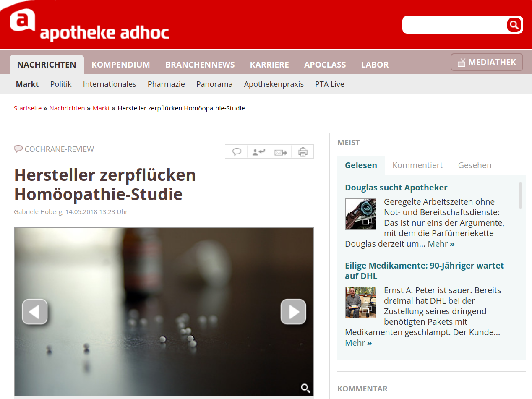The image size is (532, 399).
Task: Click the recommend to a friend icon
Action: pos(258,152)
